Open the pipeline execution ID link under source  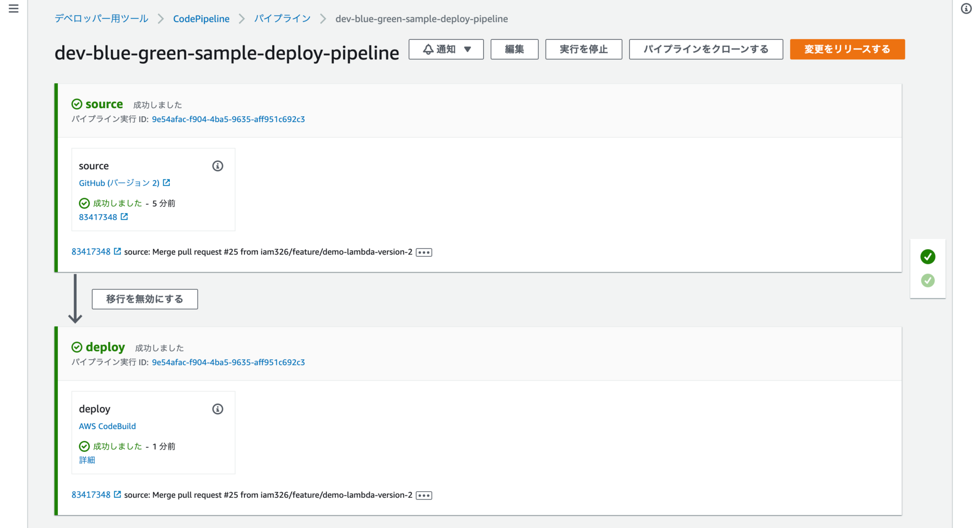[x=228, y=119]
